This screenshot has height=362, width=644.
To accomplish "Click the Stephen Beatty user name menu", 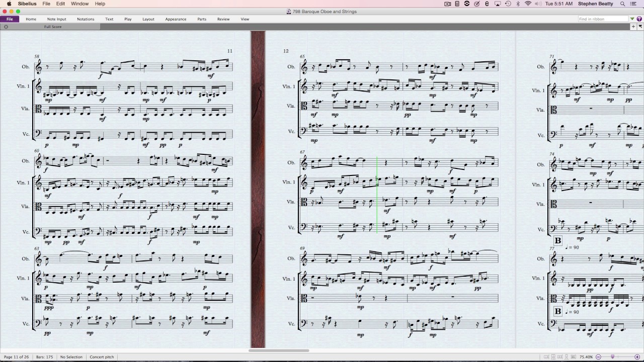I will [x=595, y=4].
